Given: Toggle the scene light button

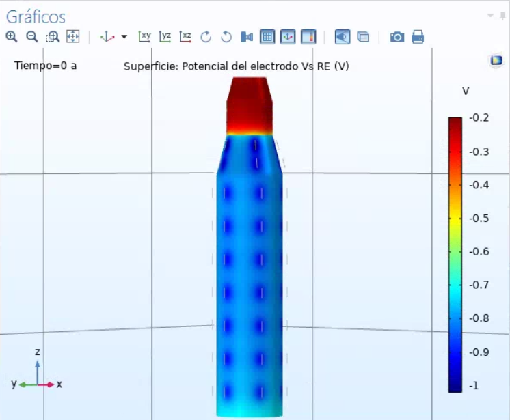Looking at the screenshot, I should (343, 37).
